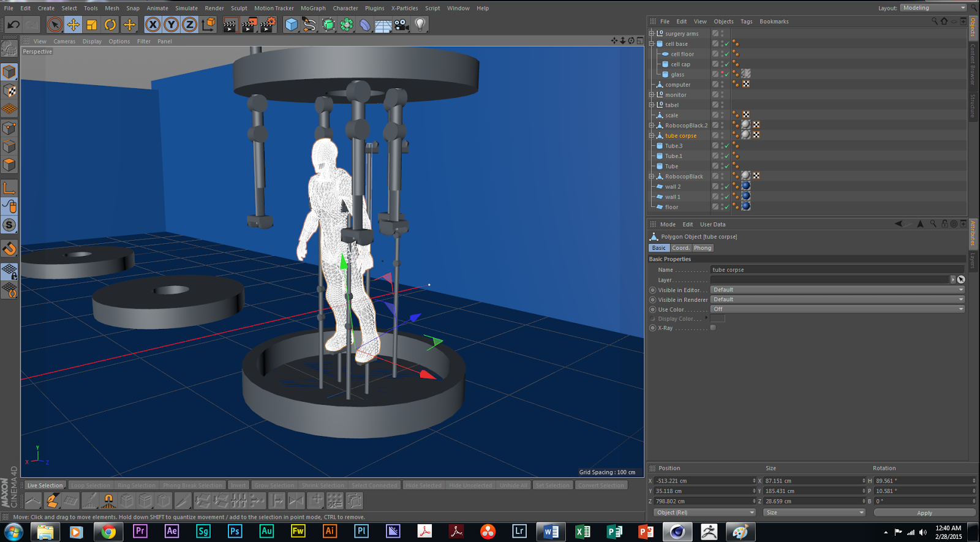
Task: Switch to Texture mode in left palette
Action: point(9,91)
